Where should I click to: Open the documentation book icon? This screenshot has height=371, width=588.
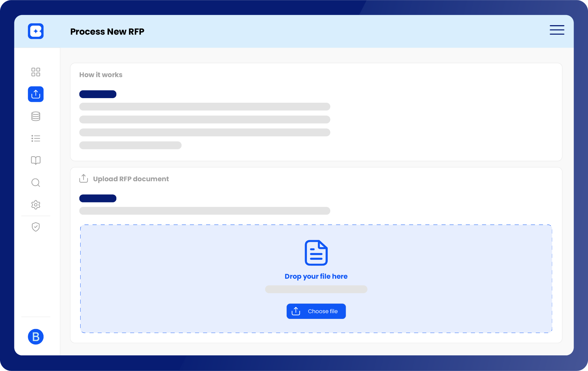pos(36,160)
